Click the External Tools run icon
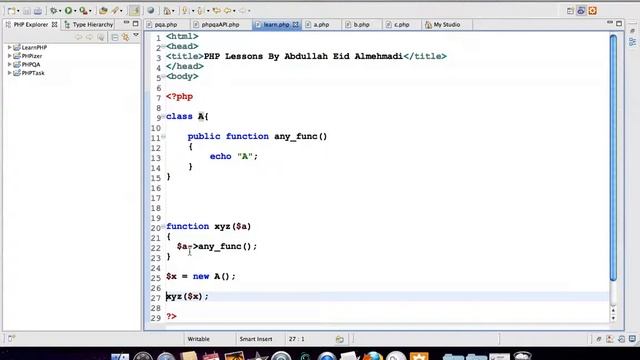 point(83,11)
